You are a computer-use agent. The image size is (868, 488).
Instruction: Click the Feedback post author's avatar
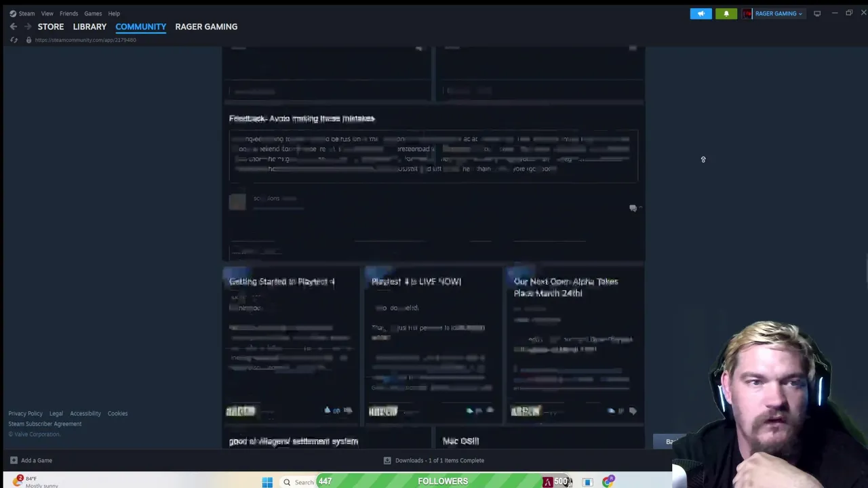point(237,201)
